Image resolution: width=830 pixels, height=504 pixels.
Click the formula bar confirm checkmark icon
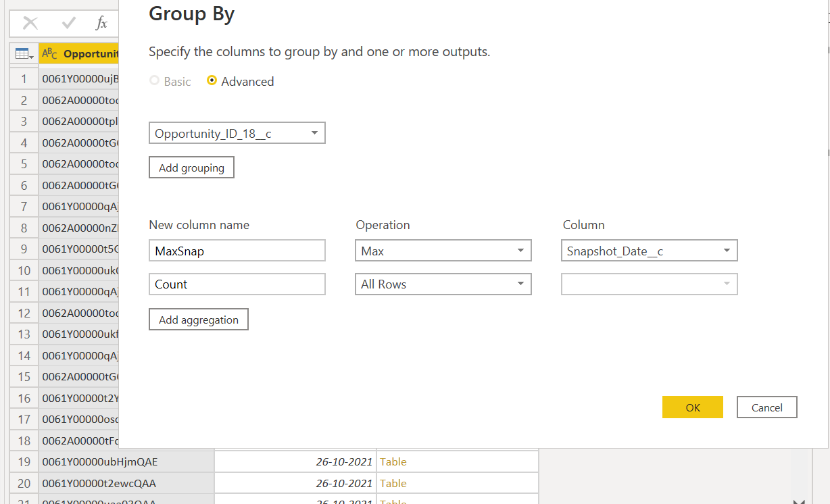[x=68, y=23]
